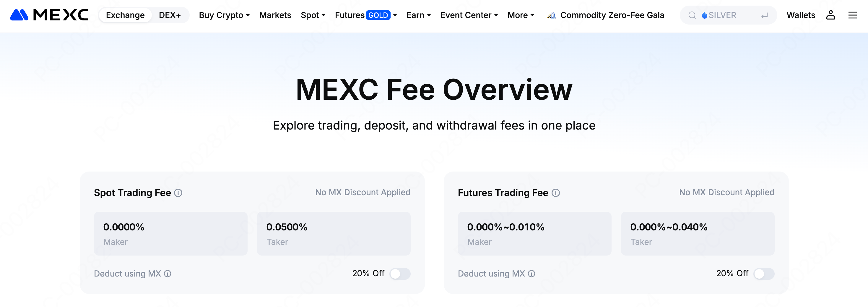Open the Wallets link

click(801, 15)
